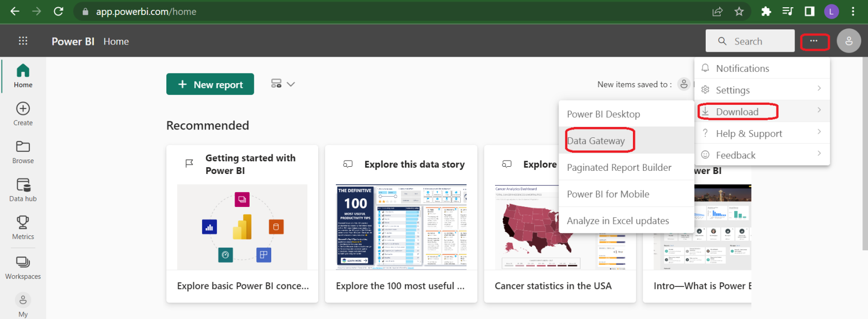The image size is (868, 319).
Task: Open layout view dropdown next to New report
Action: point(283,84)
